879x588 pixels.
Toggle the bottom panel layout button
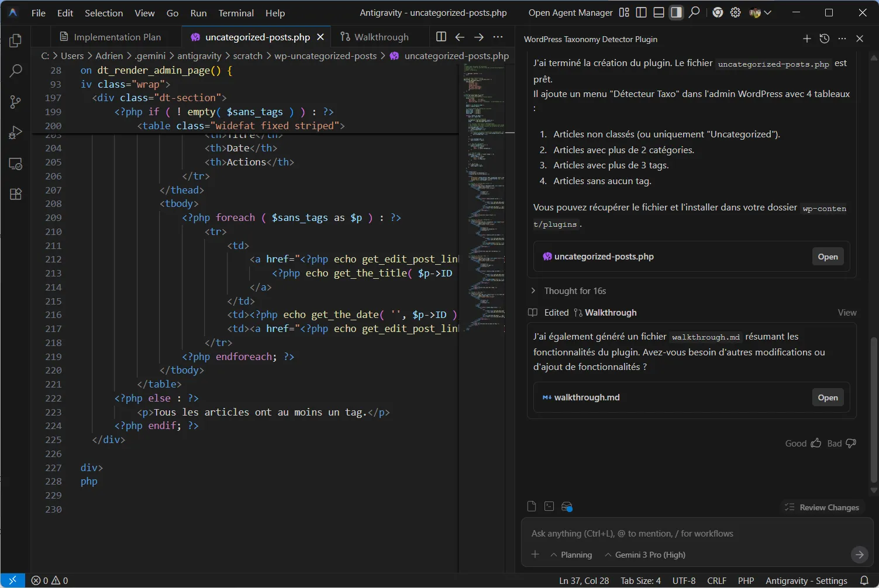(659, 12)
